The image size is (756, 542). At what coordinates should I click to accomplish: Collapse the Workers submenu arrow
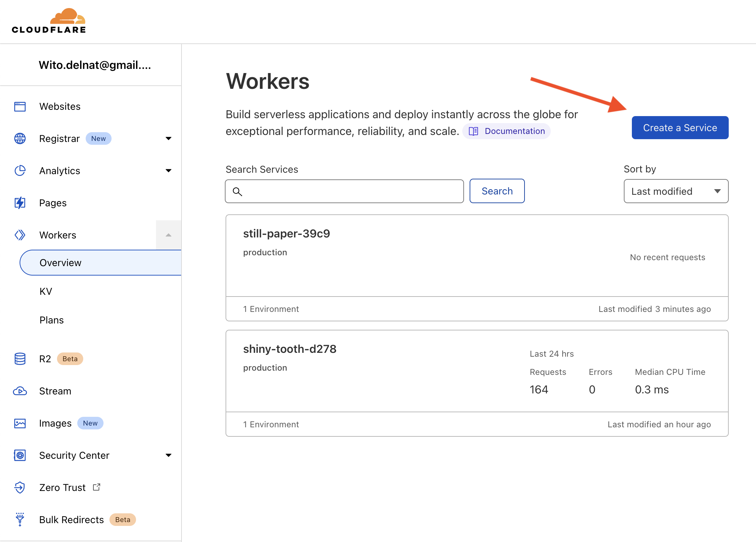coord(169,235)
